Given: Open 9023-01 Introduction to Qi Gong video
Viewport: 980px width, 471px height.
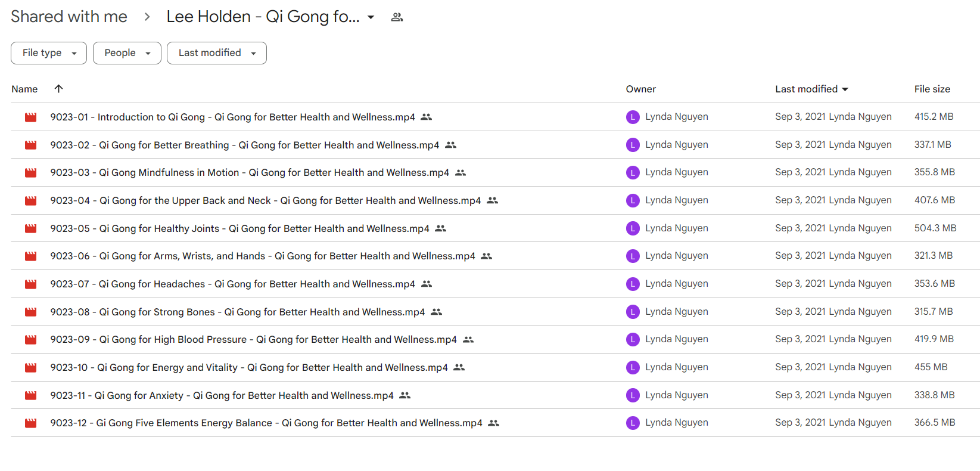Looking at the screenshot, I should (232, 117).
